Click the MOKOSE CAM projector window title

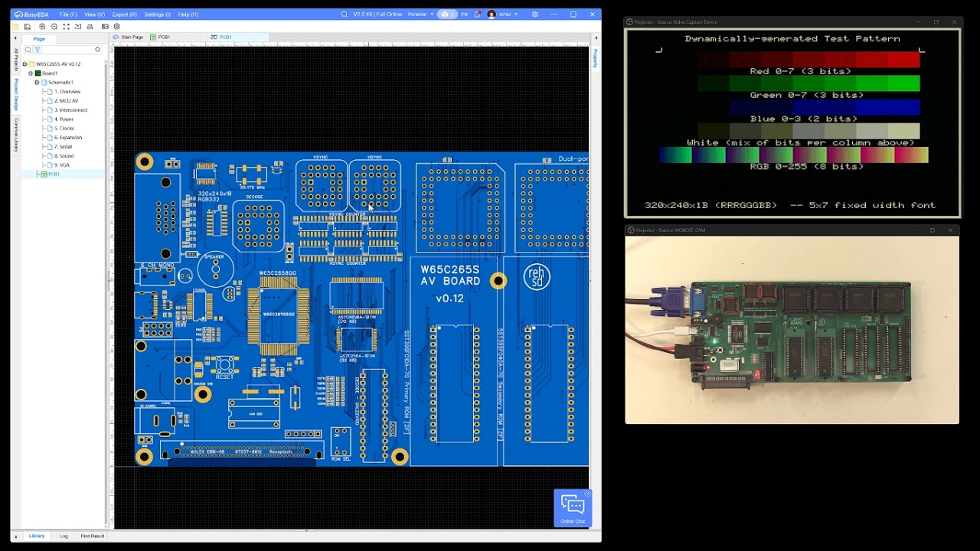(671, 230)
